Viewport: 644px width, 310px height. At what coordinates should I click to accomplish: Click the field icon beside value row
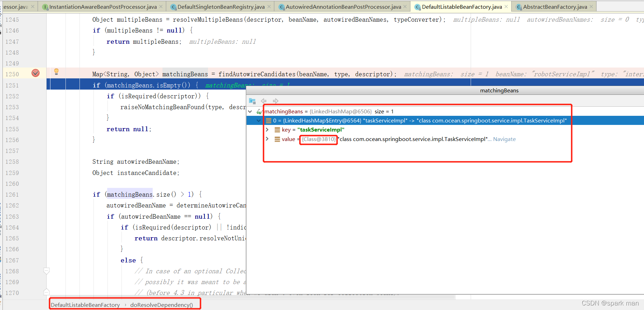pyautogui.click(x=277, y=139)
